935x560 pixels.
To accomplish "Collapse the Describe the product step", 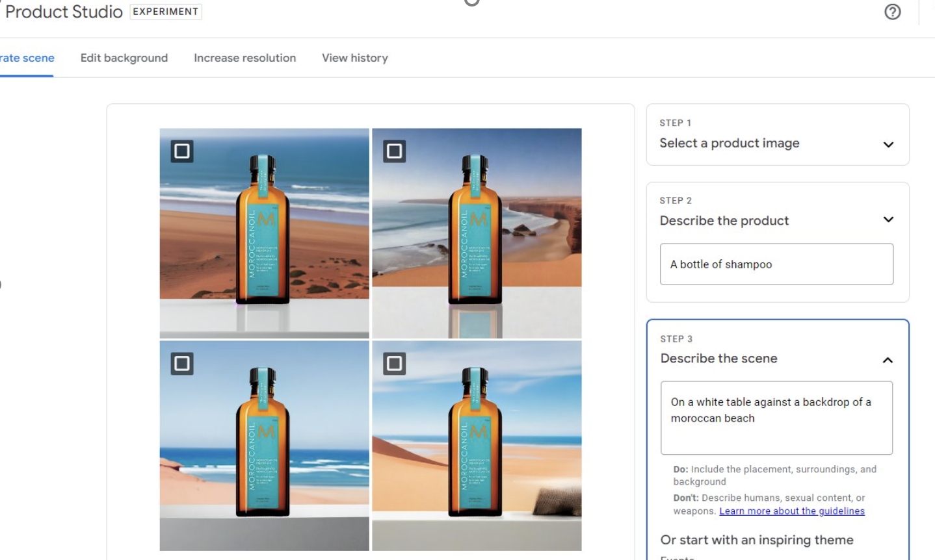I will (890, 220).
